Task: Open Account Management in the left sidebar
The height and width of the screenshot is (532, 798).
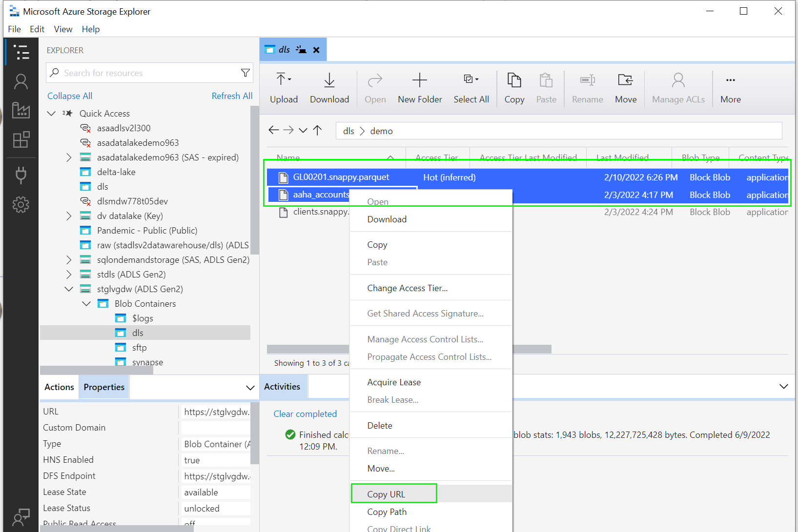Action: [x=20, y=81]
